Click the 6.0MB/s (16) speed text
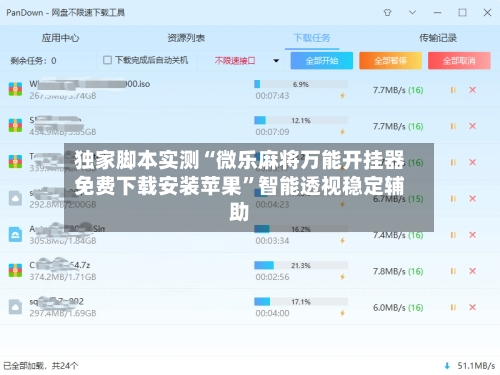The width and height of the screenshot is (500, 375). point(398,308)
